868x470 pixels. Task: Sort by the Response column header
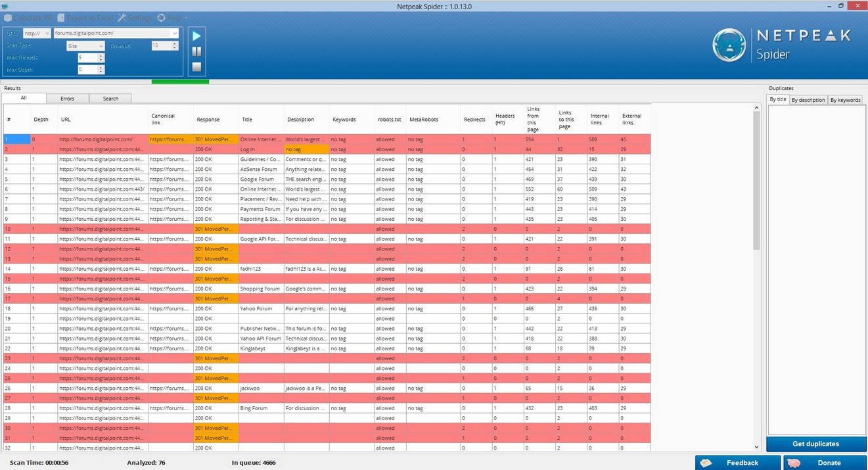click(216, 120)
